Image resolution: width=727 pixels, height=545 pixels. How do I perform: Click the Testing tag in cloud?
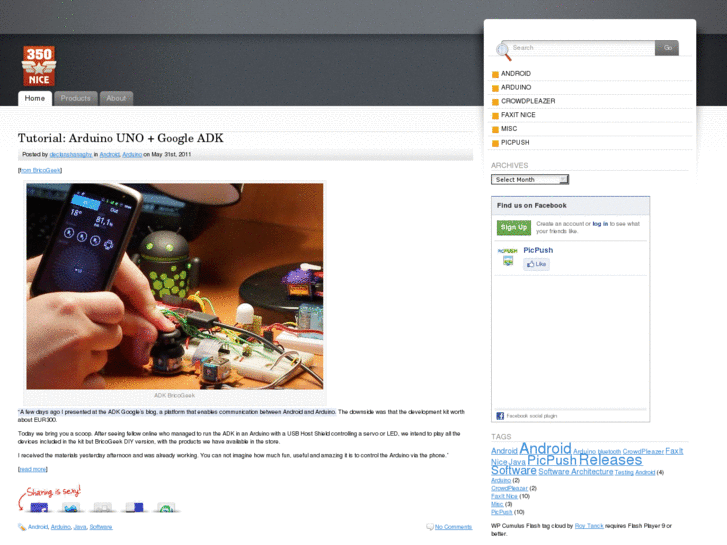click(x=624, y=473)
